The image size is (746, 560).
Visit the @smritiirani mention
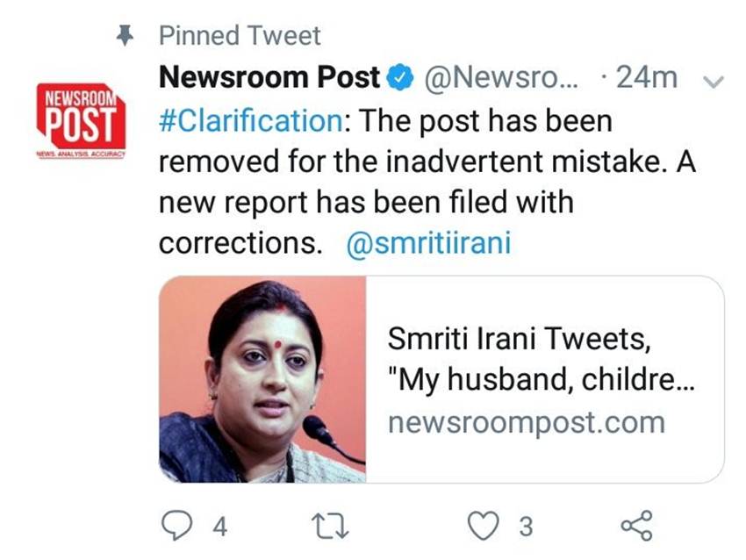tap(429, 242)
